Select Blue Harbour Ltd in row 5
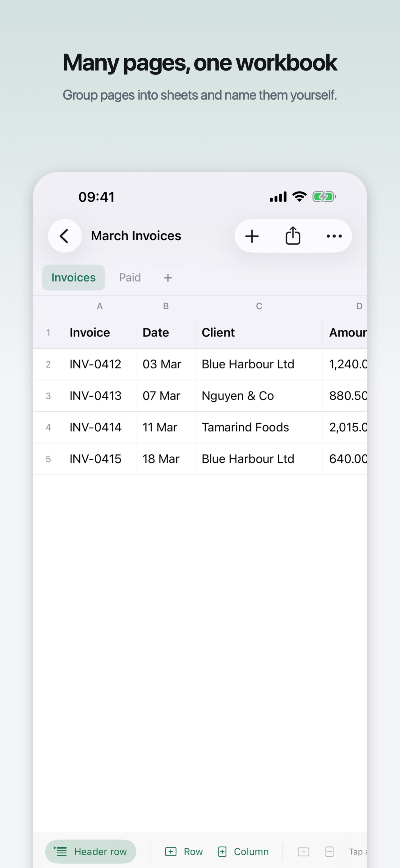This screenshot has height=868, width=400. point(259,459)
